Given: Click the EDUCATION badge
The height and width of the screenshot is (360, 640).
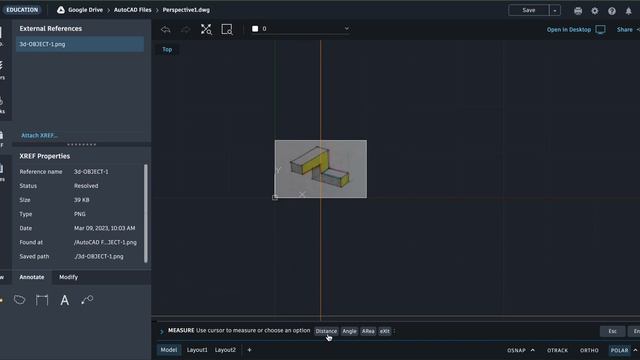Looking at the screenshot, I should click(22, 10).
